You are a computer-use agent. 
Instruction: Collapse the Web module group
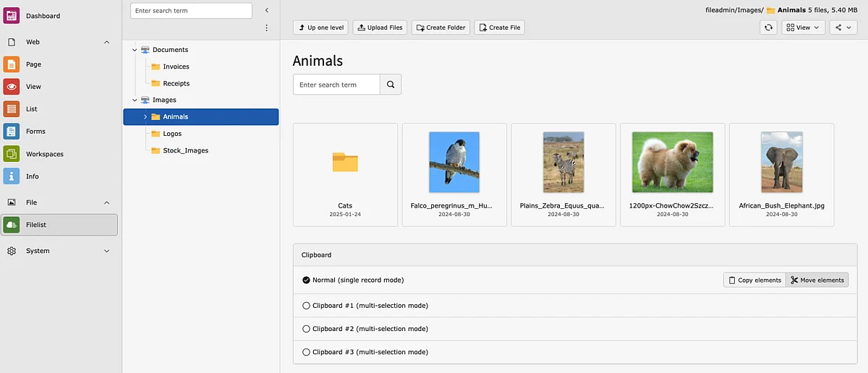point(106,42)
